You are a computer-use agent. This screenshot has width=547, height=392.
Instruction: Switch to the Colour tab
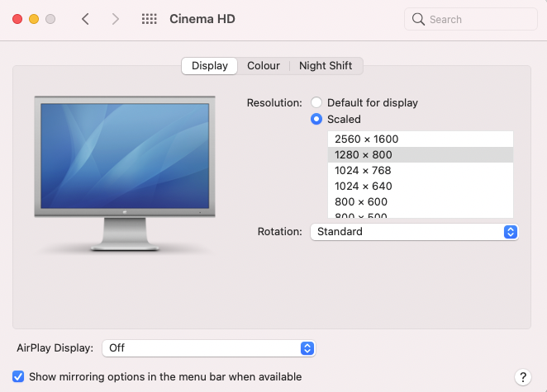[264, 65]
